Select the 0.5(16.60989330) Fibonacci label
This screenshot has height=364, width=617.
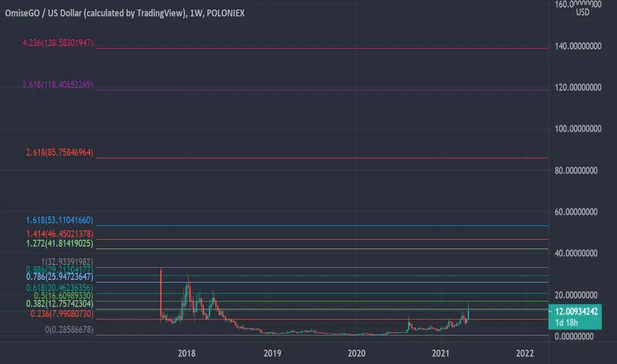pyautogui.click(x=64, y=296)
